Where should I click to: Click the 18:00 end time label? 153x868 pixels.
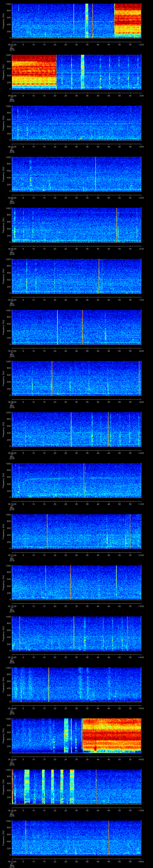tap(141, 861)
